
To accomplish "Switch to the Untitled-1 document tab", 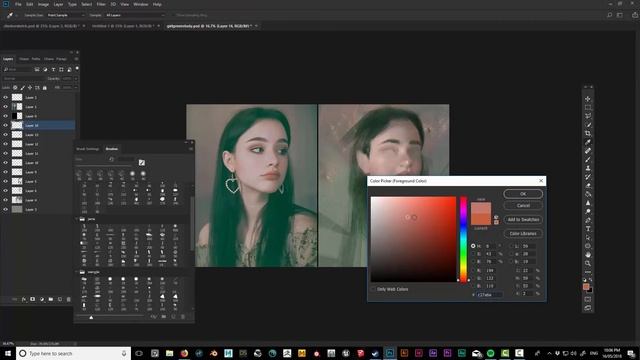I will (x=122, y=26).
